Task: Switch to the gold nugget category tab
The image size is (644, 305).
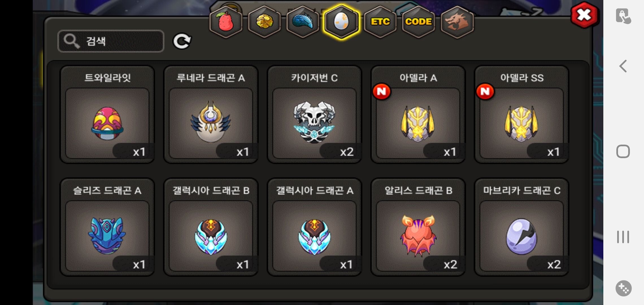Action: [x=264, y=22]
